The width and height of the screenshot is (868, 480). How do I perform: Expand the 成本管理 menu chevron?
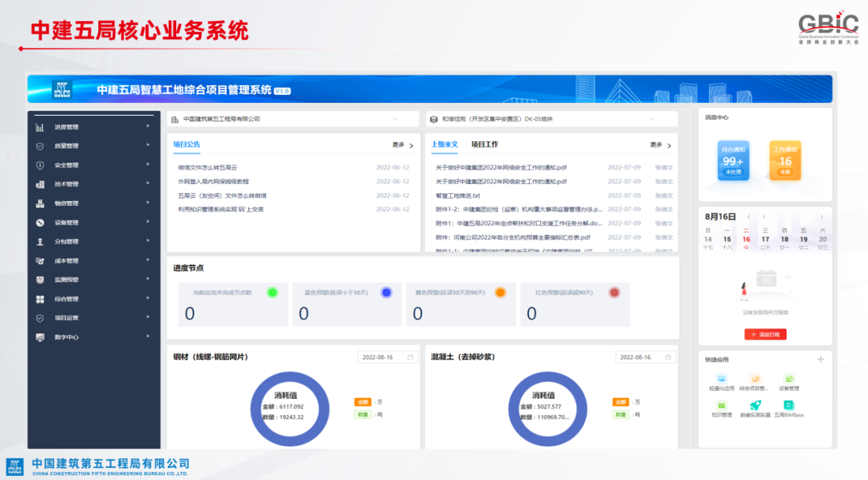(x=148, y=260)
